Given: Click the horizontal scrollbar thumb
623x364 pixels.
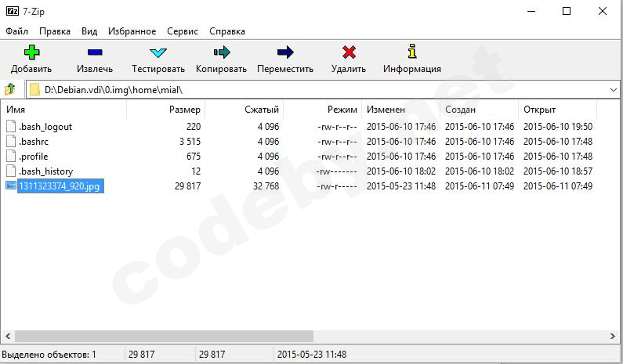Looking at the screenshot, I should pos(164,337).
